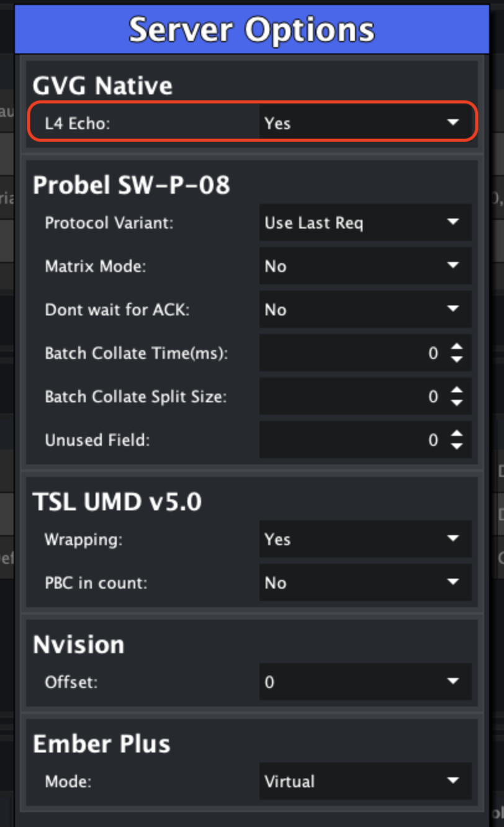Open the Protocol Variant dropdown
Image resolution: width=504 pixels, height=827 pixels.
(x=366, y=222)
